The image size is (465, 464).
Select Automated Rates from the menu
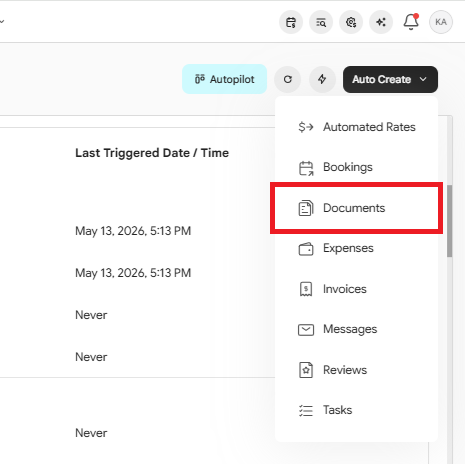(356, 127)
